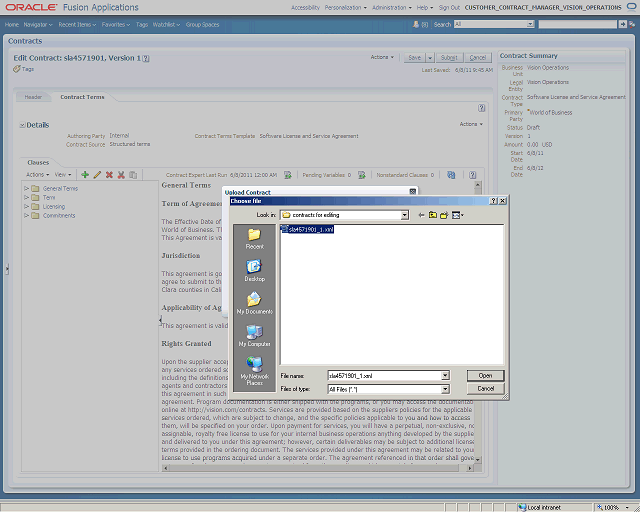The image size is (640, 512).
Task: Open Recent places in Choose file dialog
Action: tap(254, 238)
